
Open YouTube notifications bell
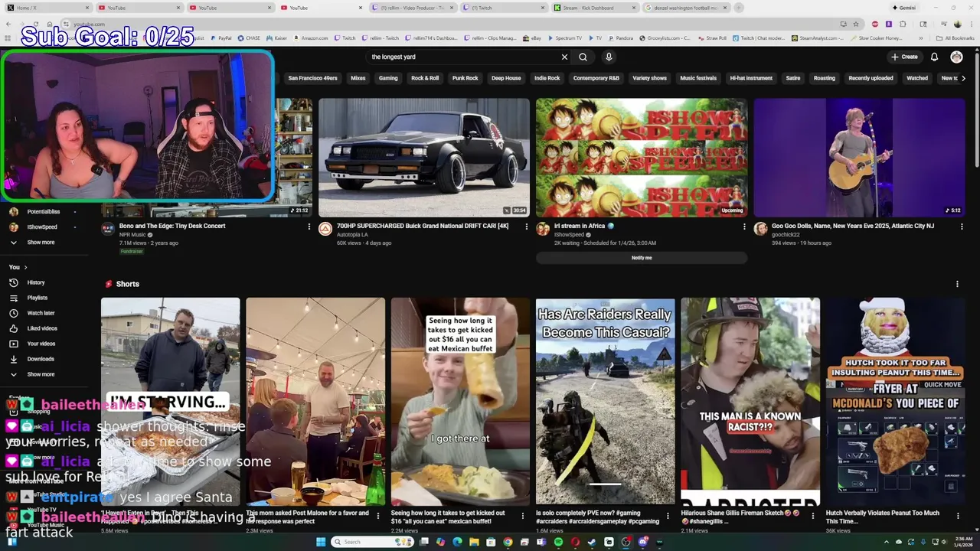tap(934, 57)
